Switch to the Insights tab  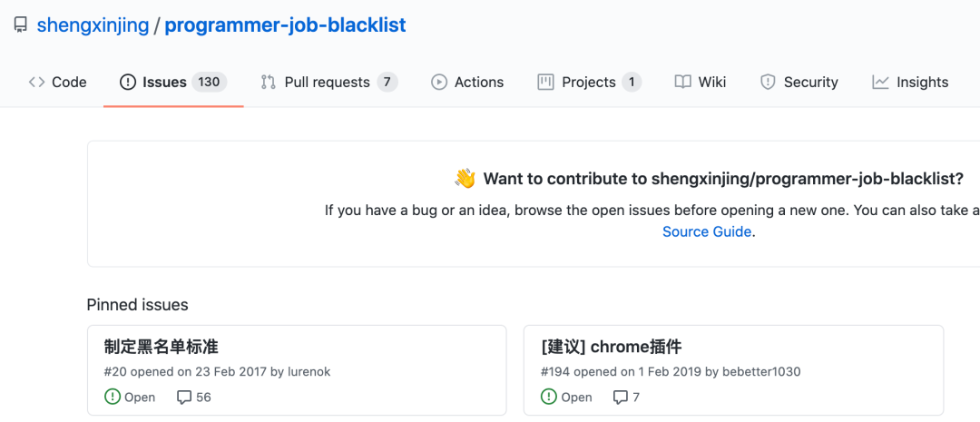point(922,82)
